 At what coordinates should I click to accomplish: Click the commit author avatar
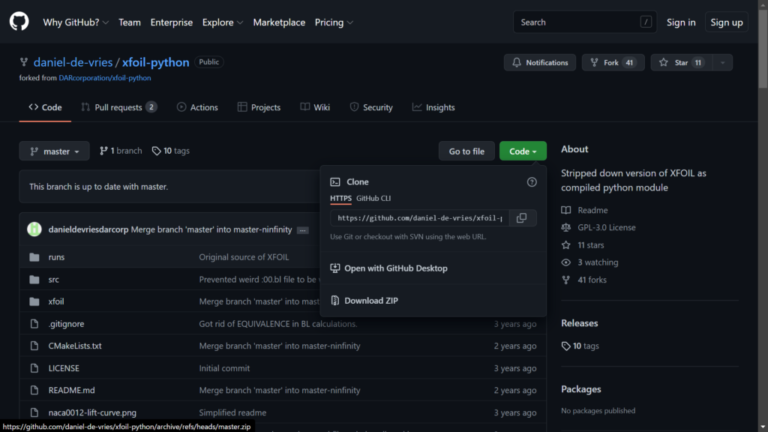pos(34,229)
